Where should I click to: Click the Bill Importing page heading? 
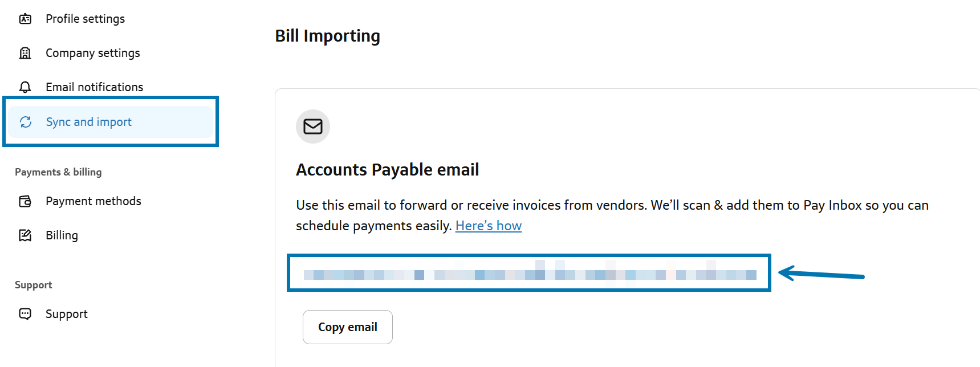(327, 36)
